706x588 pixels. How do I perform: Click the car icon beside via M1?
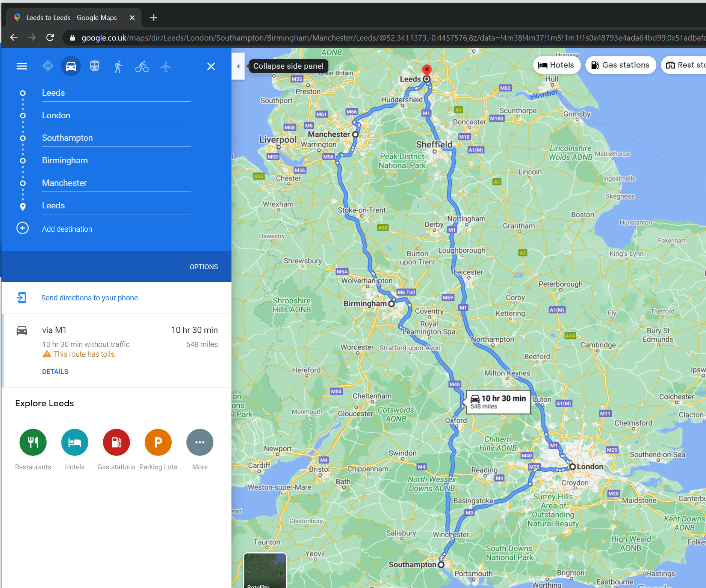click(x=22, y=330)
